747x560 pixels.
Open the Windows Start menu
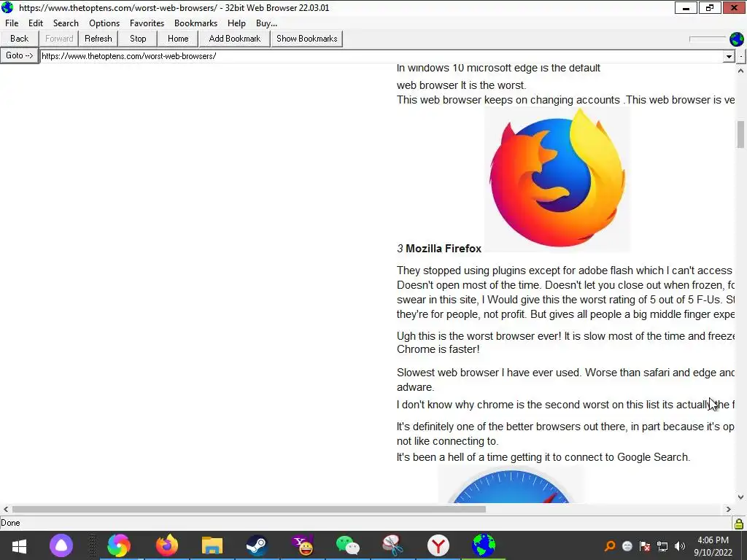click(x=19, y=545)
